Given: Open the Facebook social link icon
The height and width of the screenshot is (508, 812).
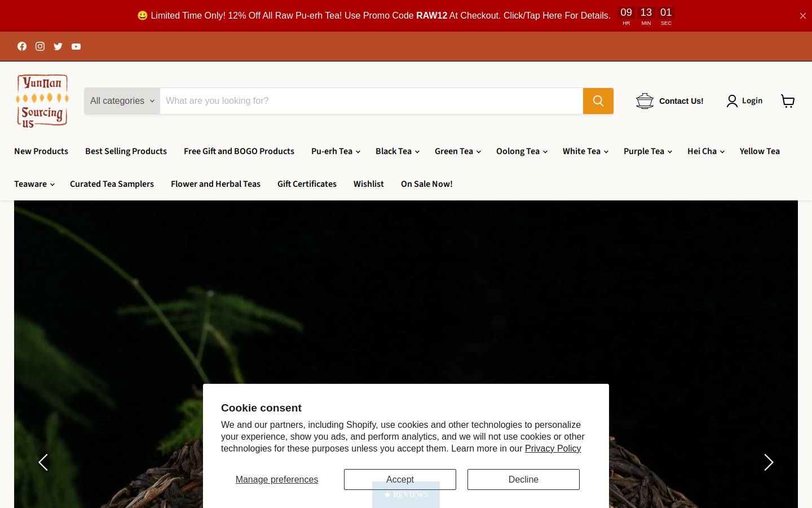Looking at the screenshot, I should (x=22, y=46).
